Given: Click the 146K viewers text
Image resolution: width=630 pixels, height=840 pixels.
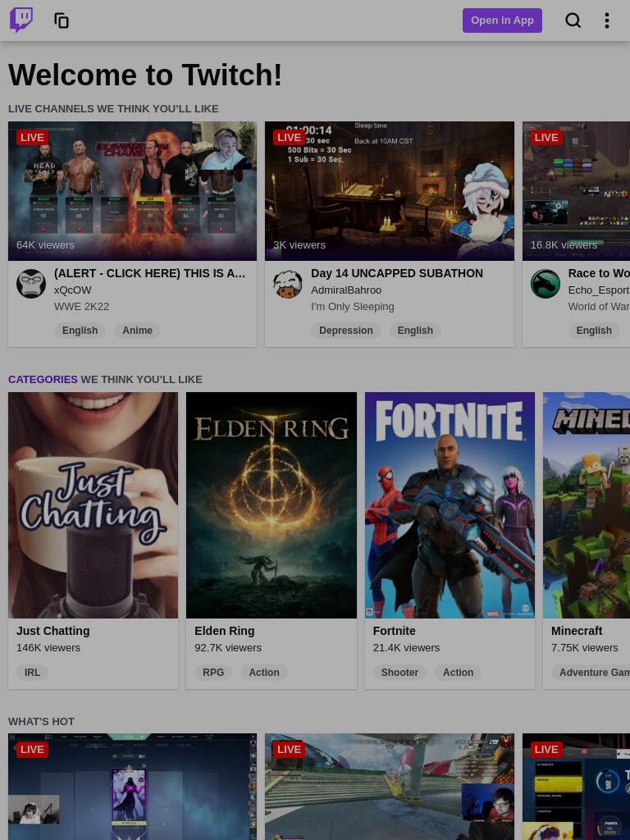Looking at the screenshot, I should pyautogui.click(x=48, y=648).
